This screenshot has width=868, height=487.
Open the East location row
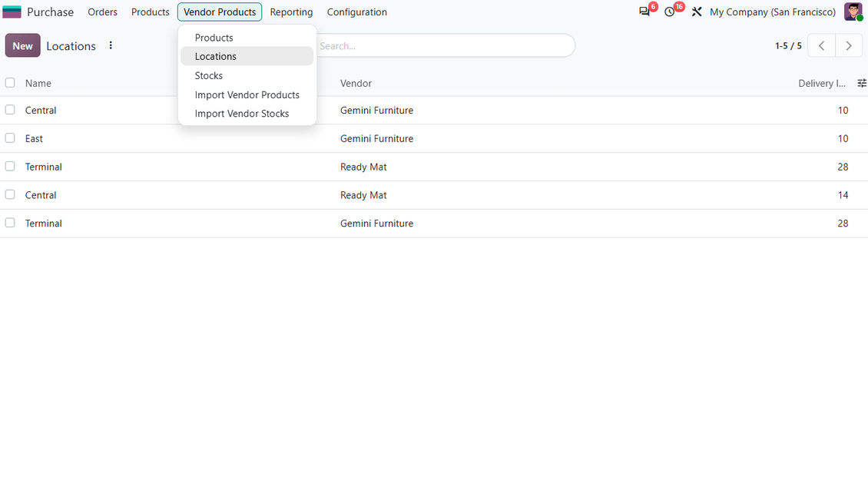pyautogui.click(x=434, y=138)
